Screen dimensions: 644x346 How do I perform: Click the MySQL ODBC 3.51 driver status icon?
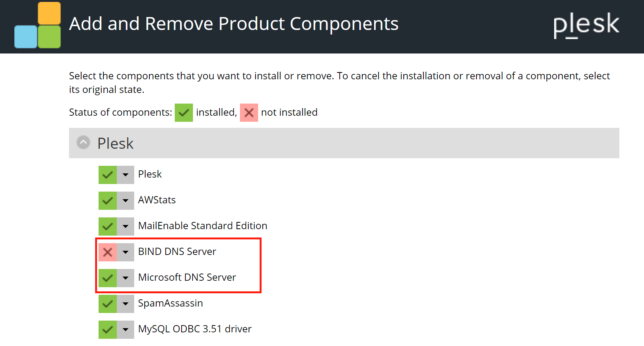coord(108,330)
